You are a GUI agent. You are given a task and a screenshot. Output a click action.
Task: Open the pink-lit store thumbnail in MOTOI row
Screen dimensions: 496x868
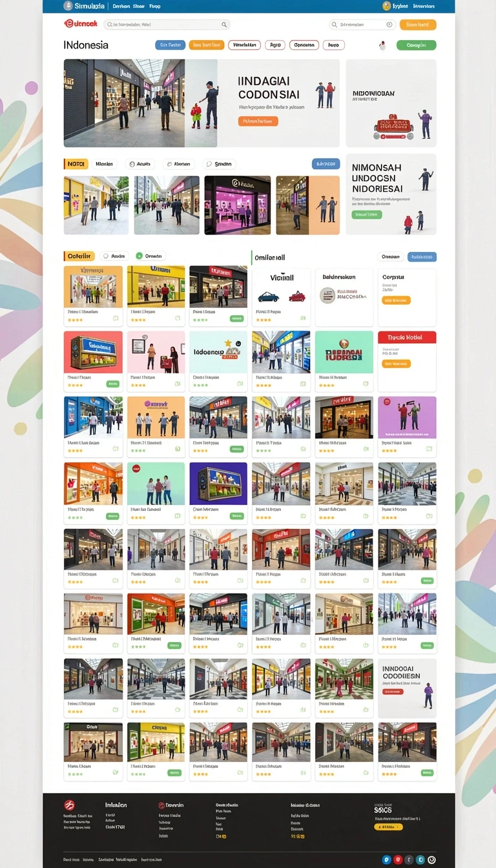click(x=238, y=205)
